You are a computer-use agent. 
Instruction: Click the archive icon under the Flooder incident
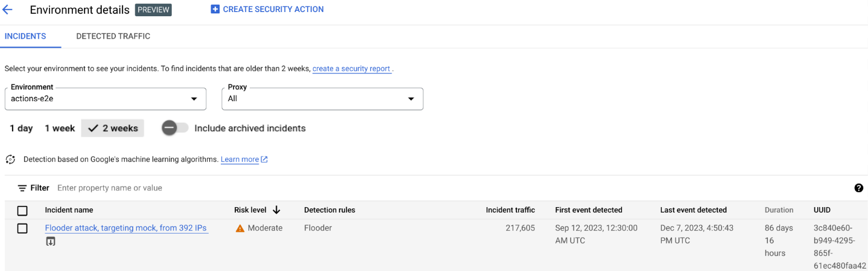click(x=51, y=241)
